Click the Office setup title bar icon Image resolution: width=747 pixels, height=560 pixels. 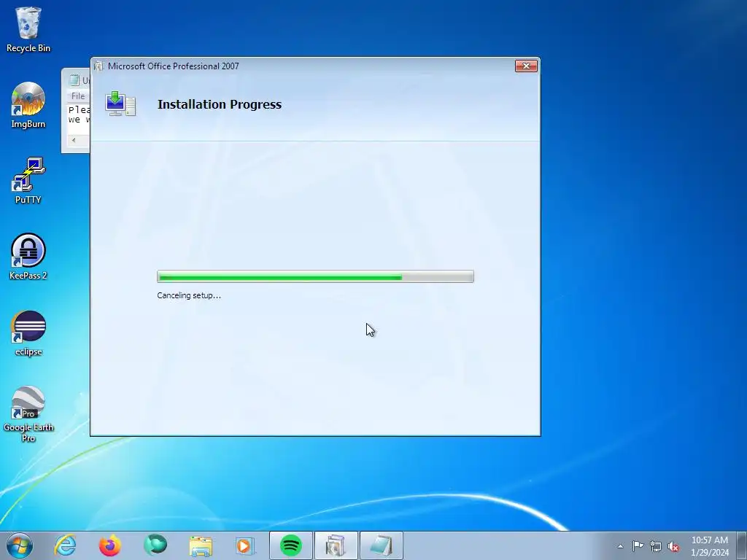98,66
